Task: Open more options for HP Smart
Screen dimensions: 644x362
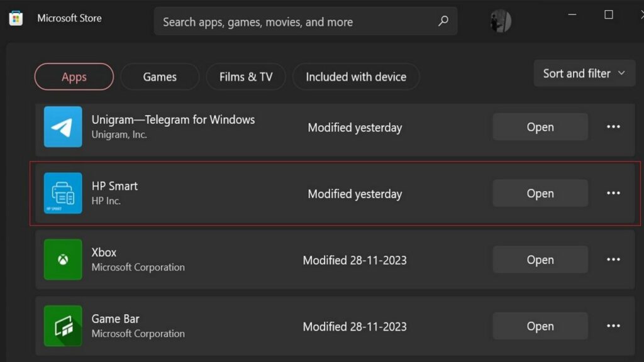Action: point(613,193)
